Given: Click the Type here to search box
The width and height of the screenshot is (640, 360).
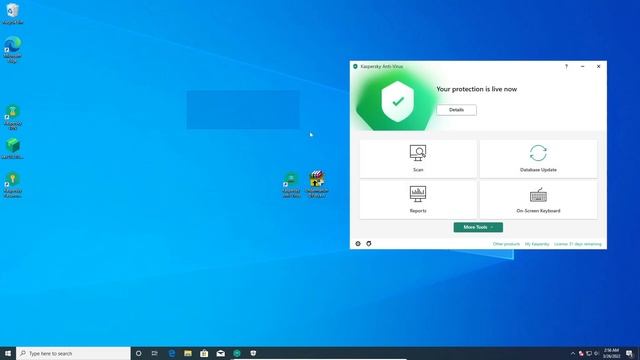Looking at the screenshot, I should pyautogui.click(x=73, y=353).
